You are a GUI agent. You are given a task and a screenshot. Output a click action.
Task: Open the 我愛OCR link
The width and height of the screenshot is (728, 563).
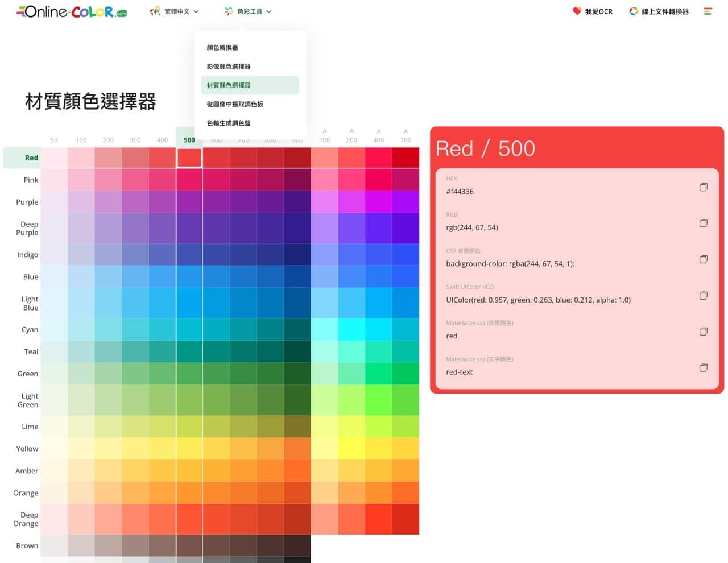tap(593, 11)
